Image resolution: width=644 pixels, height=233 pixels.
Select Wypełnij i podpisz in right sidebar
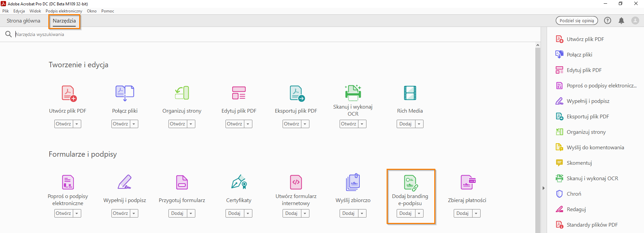click(x=582, y=101)
